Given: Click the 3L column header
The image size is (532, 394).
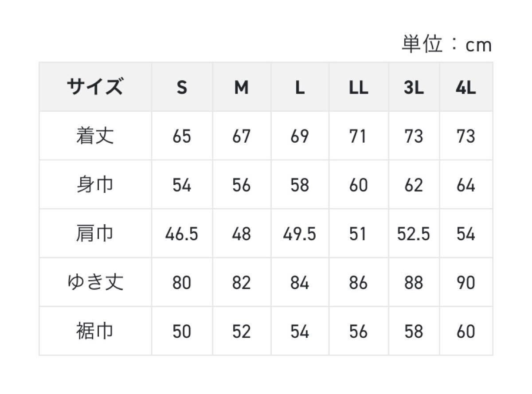Looking at the screenshot, I should 414,88.
